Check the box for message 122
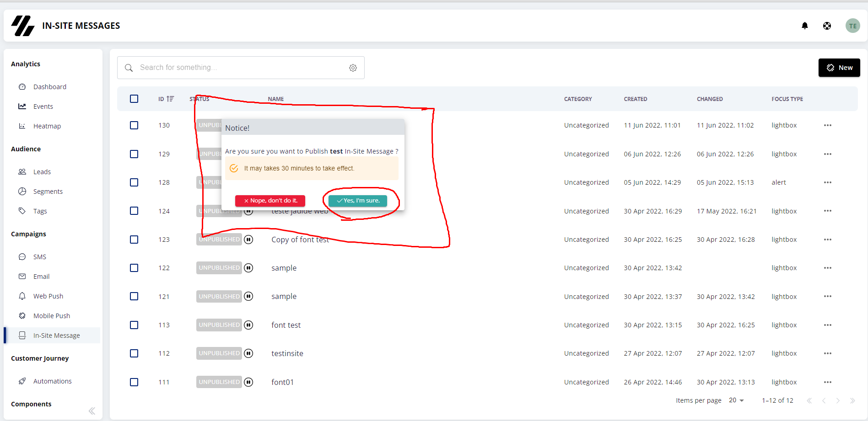This screenshot has height=421, width=868. [x=134, y=268]
